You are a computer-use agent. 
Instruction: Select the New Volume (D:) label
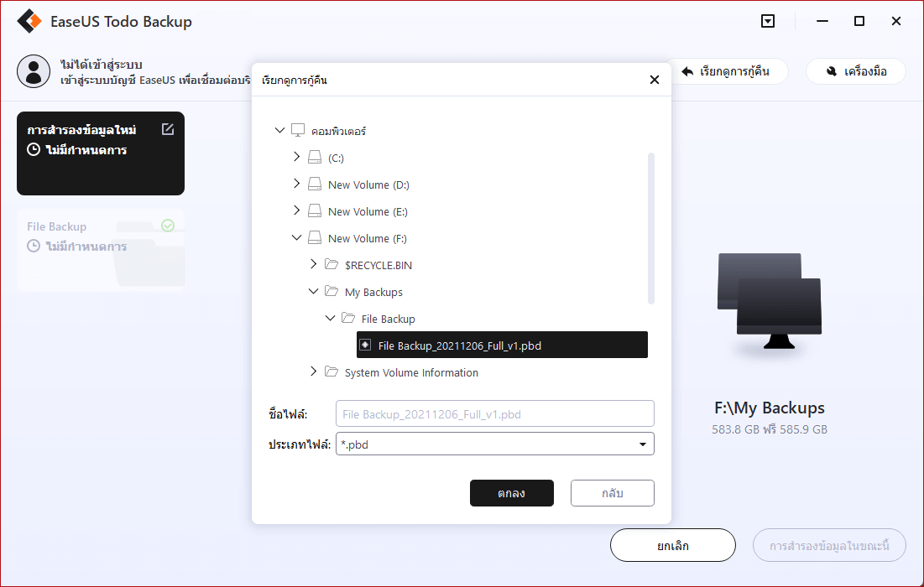(x=368, y=184)
